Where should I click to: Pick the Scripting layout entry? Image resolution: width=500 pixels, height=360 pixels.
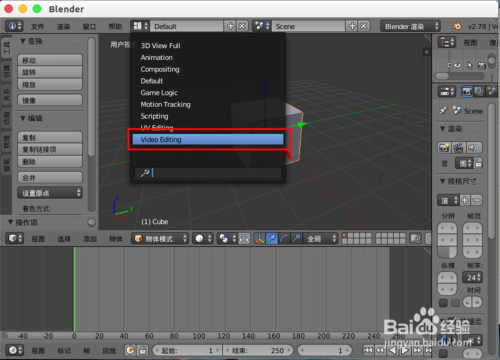154,116
